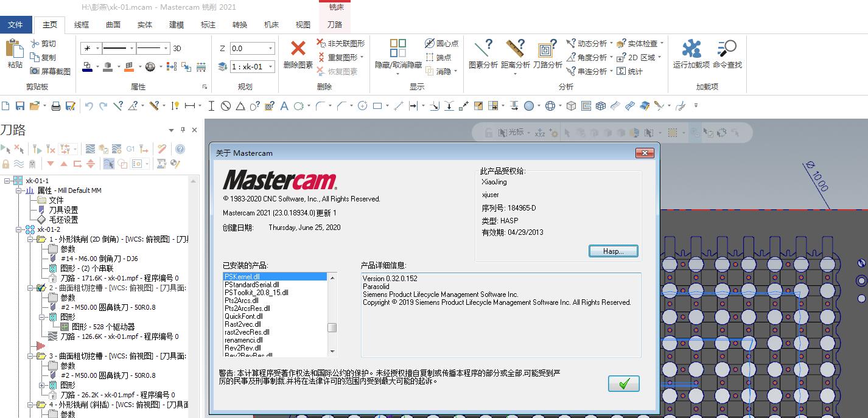This screenshot has height=418, width=868.
Task: Open the 刀路 panel options dropdown arrow
Action: pyautogui.click(x=172, y=130)
